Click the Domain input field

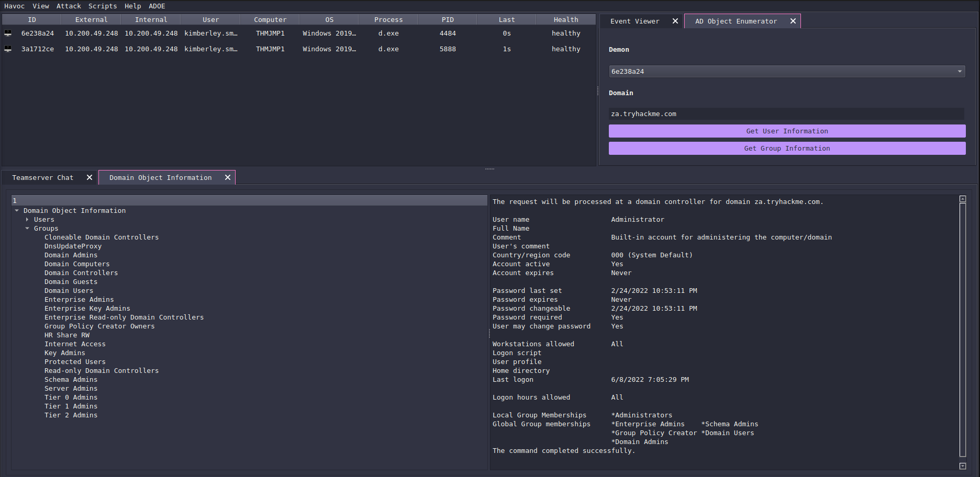pyautogui.click(x=785, y=114)
